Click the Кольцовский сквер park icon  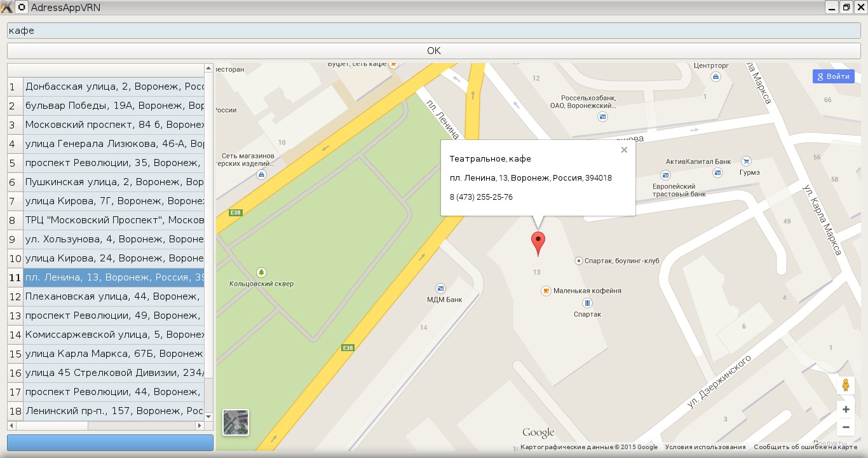coord(261,272)
